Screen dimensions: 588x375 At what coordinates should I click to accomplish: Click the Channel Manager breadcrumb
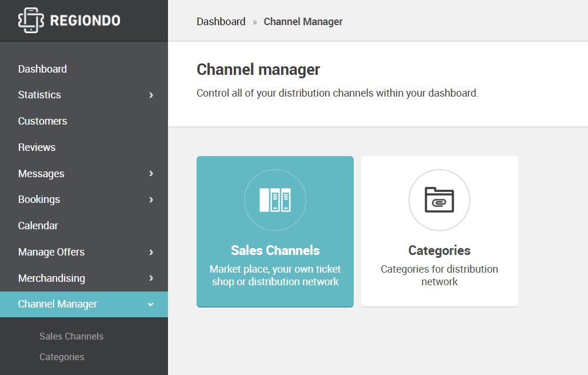click(303, 22)
